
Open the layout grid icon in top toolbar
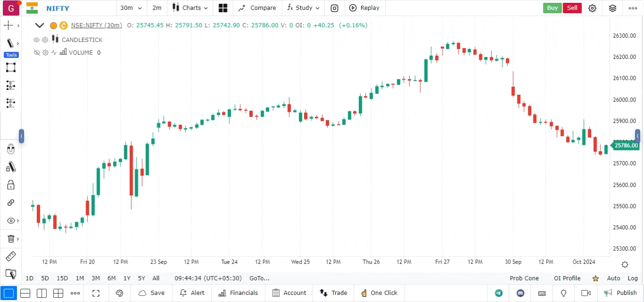pos(223,8)
